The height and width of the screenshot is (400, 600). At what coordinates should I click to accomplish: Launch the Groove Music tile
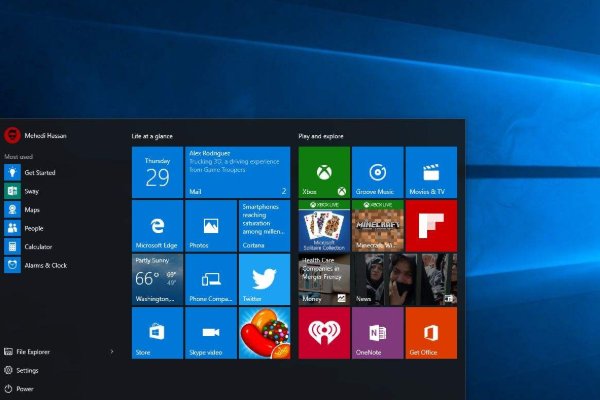(x=378, y=172)
